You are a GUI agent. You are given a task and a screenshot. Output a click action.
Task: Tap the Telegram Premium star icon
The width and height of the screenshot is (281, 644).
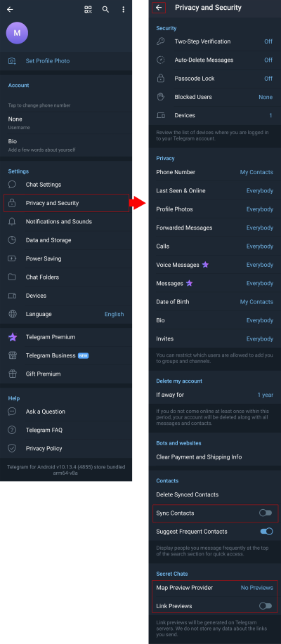tap(13, 337)
